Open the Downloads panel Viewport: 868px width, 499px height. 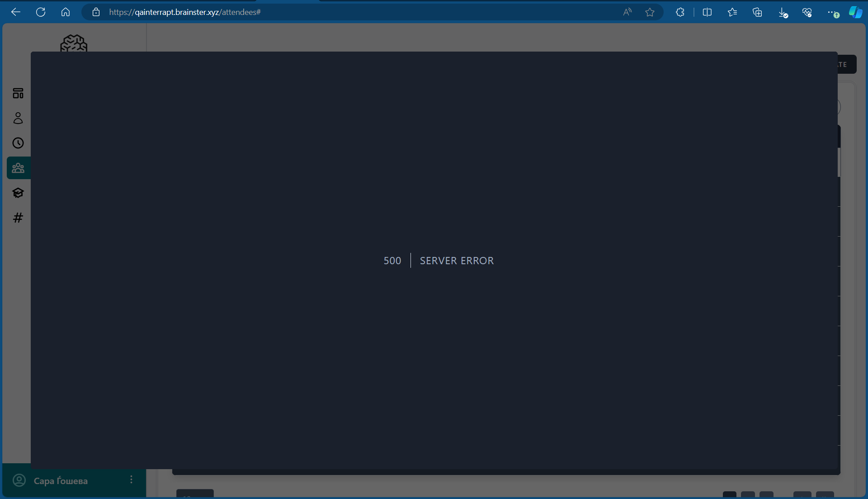(x=783, y=13)
